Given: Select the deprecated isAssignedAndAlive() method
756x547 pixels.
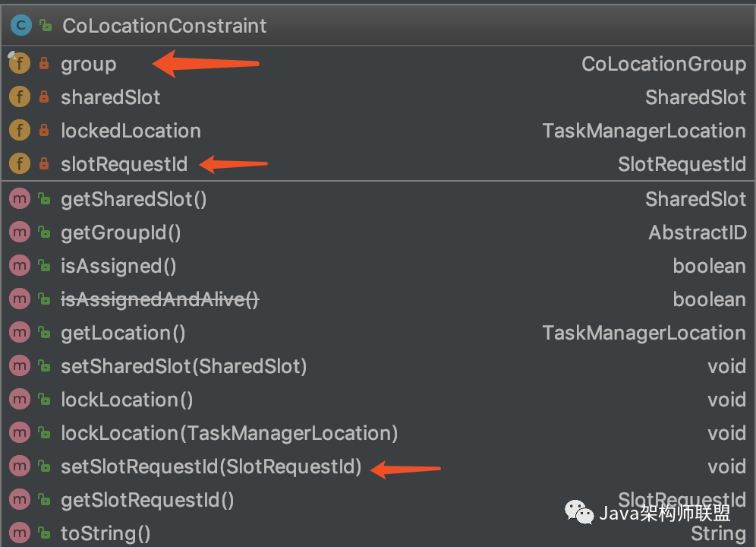Looking at the screenshot, I should point(159,299).
